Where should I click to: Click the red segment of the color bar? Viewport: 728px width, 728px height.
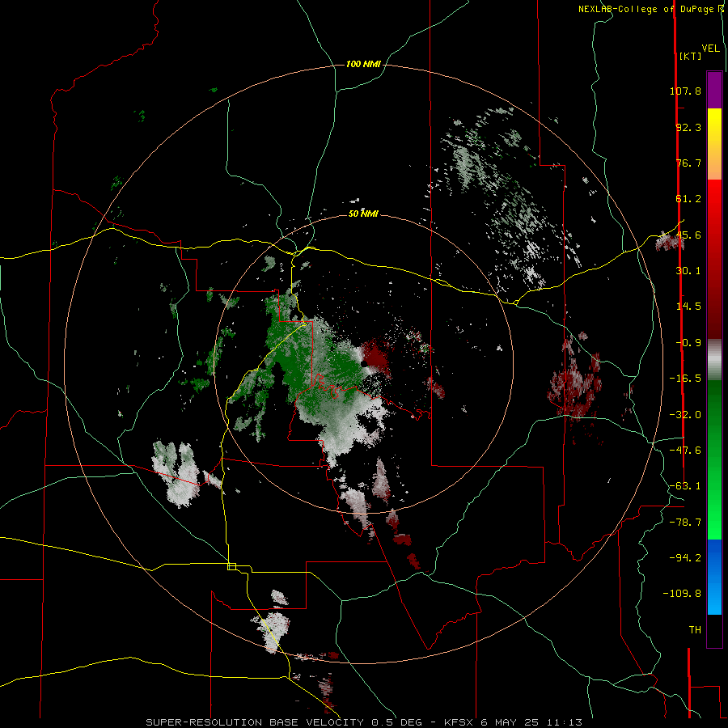[714, 259]
